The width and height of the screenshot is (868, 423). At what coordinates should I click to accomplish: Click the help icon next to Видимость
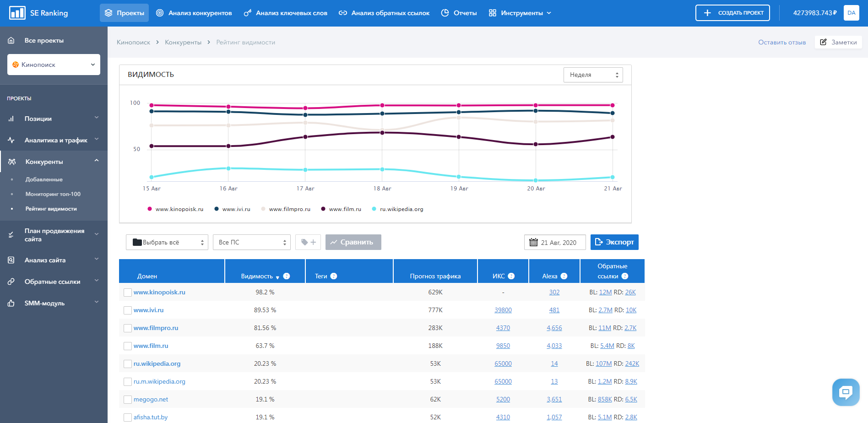[x=287, y=276]
